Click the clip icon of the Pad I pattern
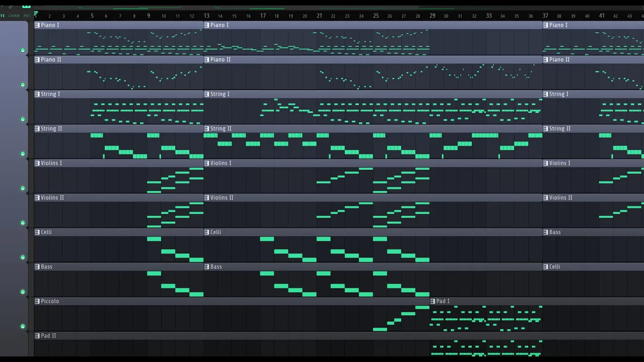 pos(433,301)
